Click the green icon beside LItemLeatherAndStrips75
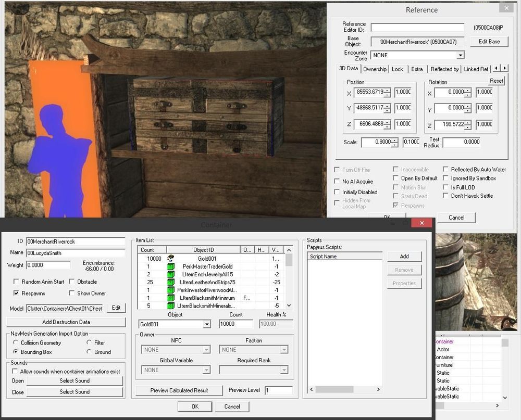The image size is (521, 420). tap(171, 282)
